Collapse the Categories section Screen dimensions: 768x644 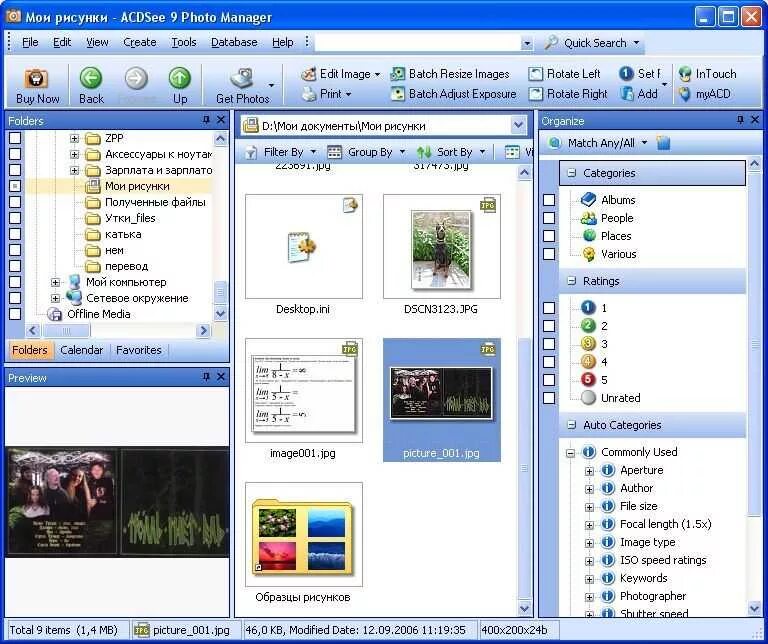click(x=571, y=173)
